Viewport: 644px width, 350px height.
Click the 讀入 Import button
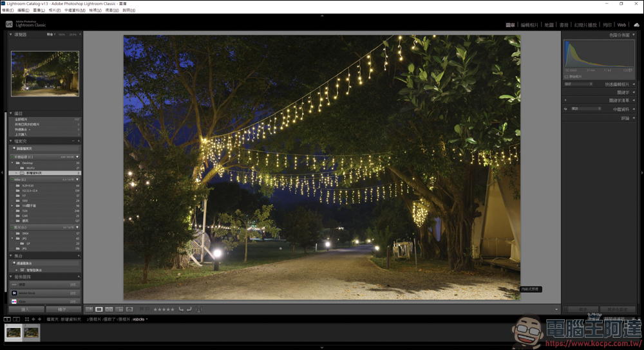26,309
